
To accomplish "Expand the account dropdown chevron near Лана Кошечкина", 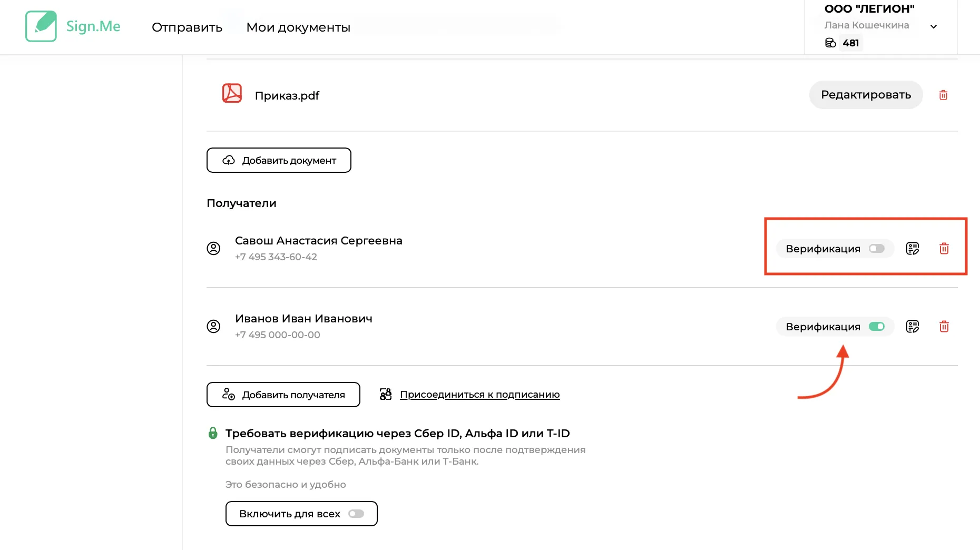I will coord(933,26).
